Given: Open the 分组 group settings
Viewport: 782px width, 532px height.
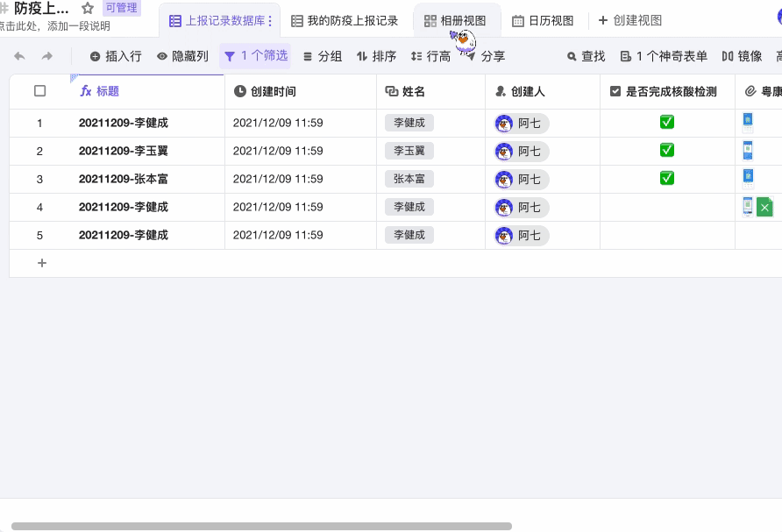Looking at the screenshot, I should [x=322, y=56].
